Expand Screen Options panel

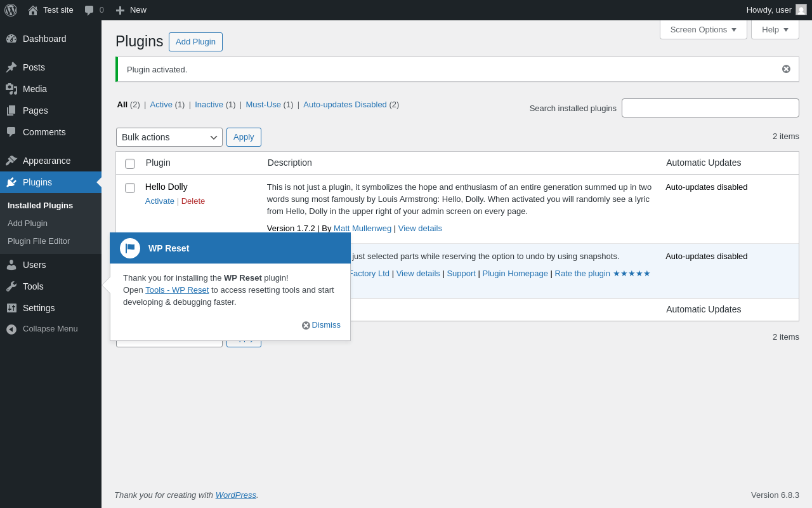tap(704, 29)
